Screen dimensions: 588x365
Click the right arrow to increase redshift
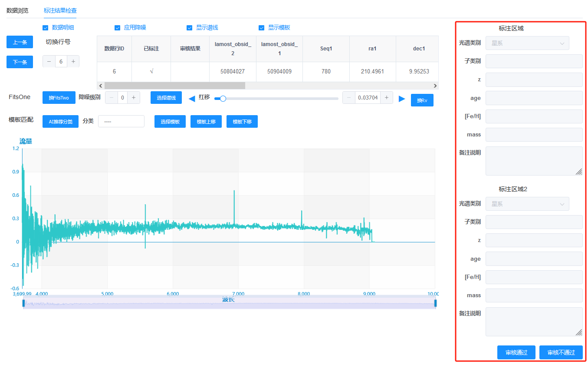402,99
